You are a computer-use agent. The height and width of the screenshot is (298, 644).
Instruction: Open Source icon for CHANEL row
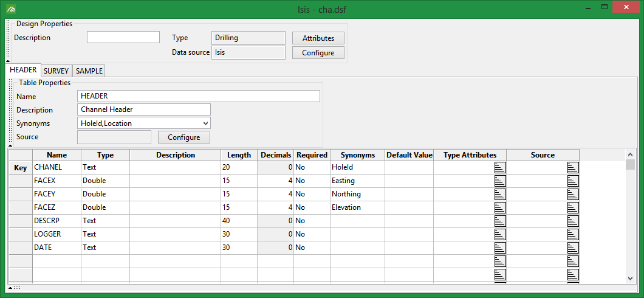[573, 167]
